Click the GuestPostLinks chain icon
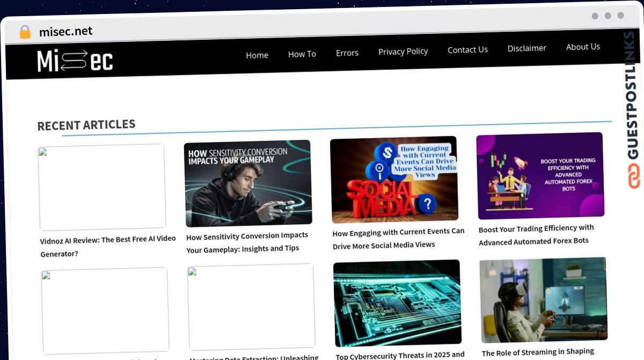This screenshot has width=644, height=360. [634, 176]
